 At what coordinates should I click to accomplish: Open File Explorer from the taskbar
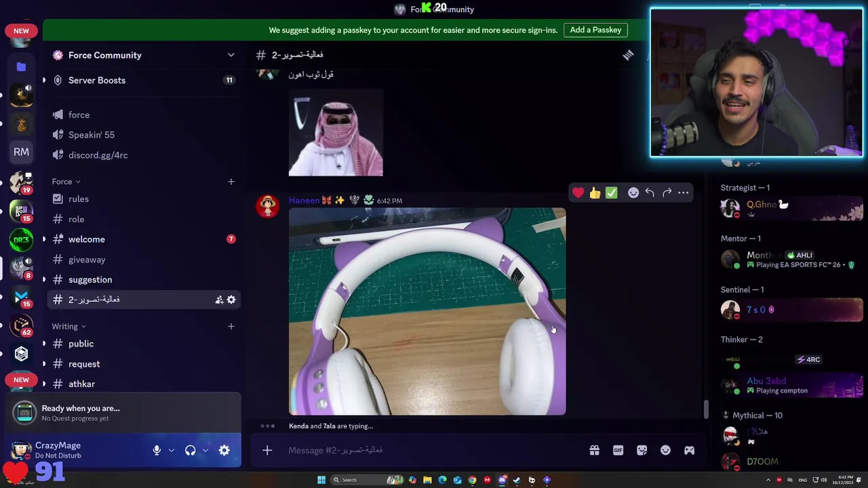(427, 480)
